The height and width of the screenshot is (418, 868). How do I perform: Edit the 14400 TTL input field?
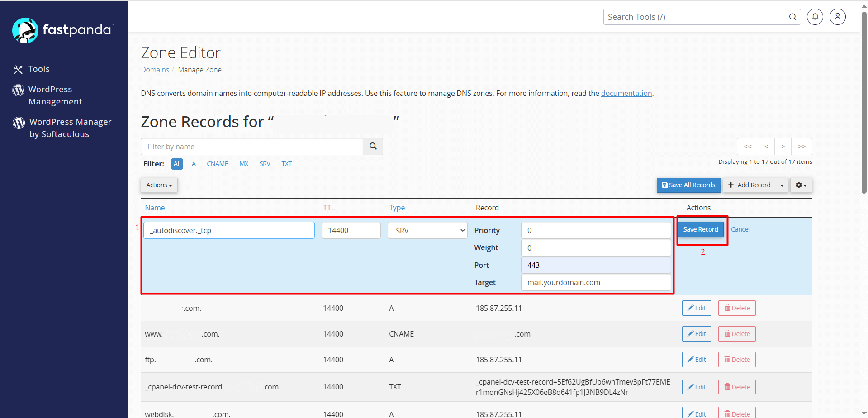click(351, 230)
